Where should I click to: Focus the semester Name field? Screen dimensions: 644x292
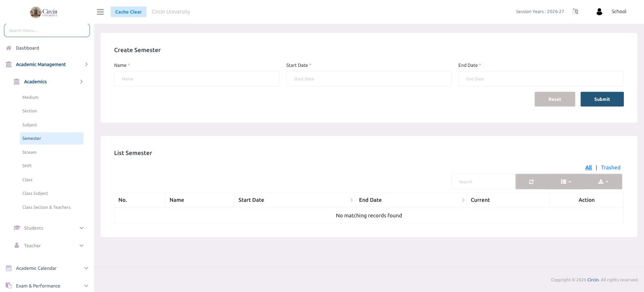197,79
